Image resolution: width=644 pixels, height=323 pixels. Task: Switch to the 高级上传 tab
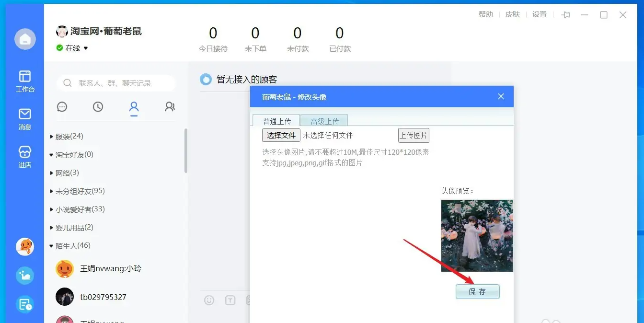coord(324,121)
